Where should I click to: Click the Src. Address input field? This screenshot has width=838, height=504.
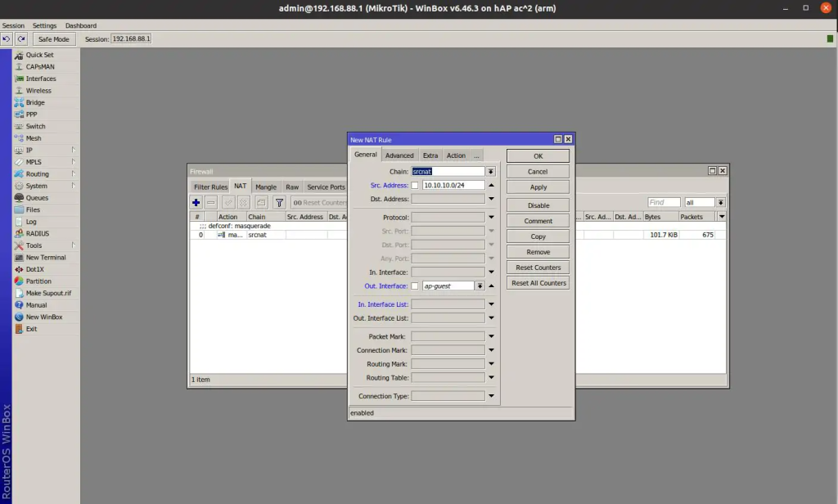click(453, 186)
